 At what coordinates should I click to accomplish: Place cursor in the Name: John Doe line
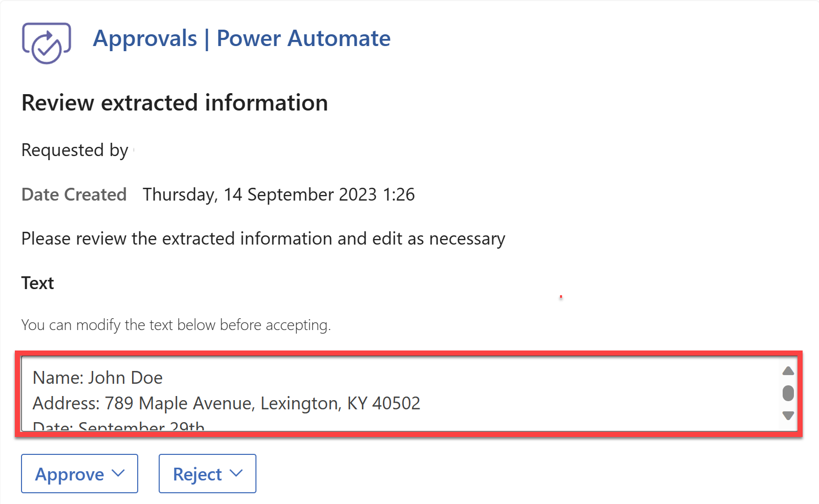[x=98, y=378]
